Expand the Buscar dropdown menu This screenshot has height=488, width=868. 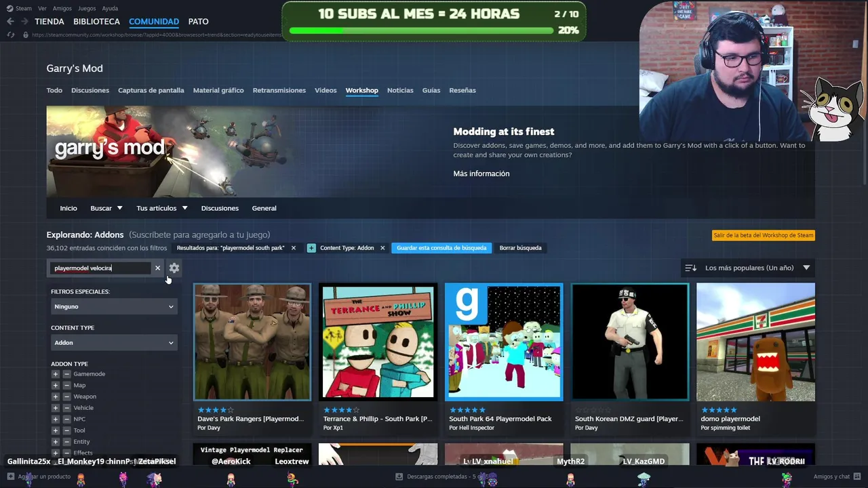pyautogui.click(x=106, y=208)
